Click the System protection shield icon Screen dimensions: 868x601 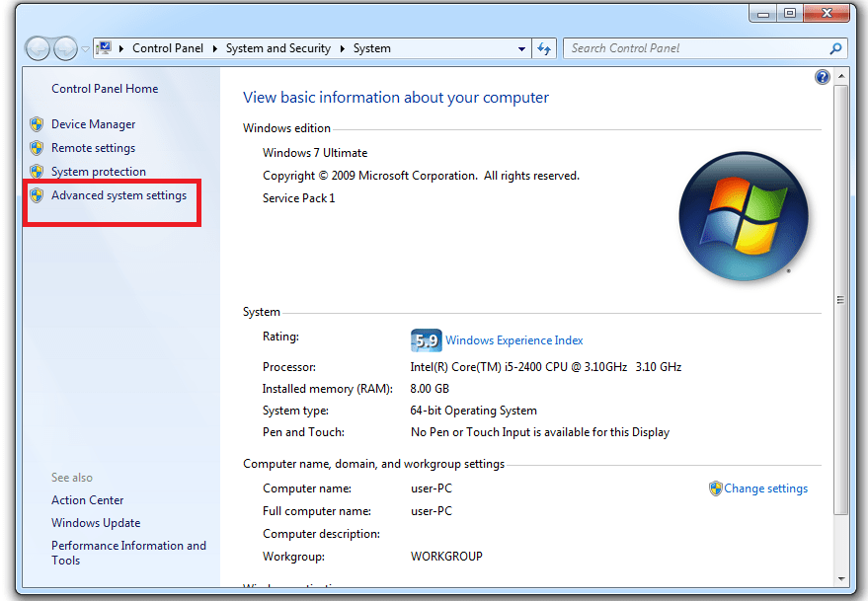click(37, 172)
